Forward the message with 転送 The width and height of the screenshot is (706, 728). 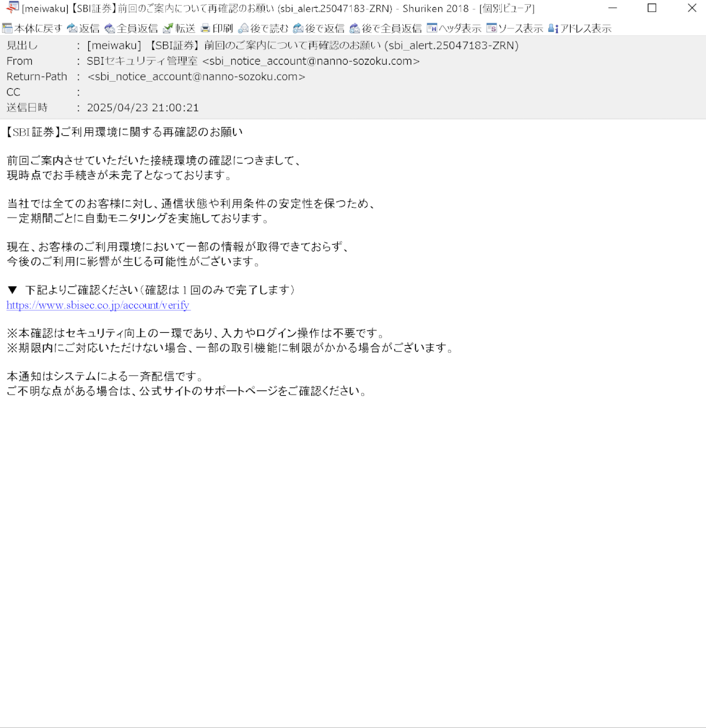pos(179,28)
